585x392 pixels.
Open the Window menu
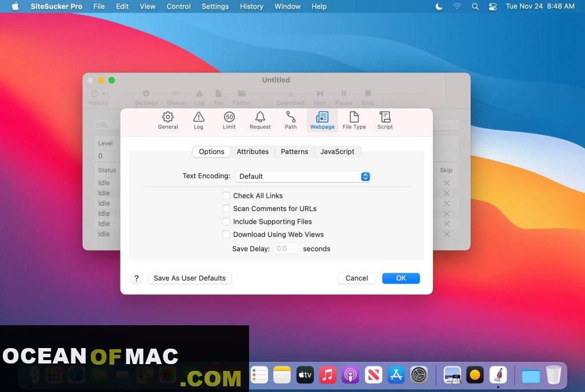(287, 6)
